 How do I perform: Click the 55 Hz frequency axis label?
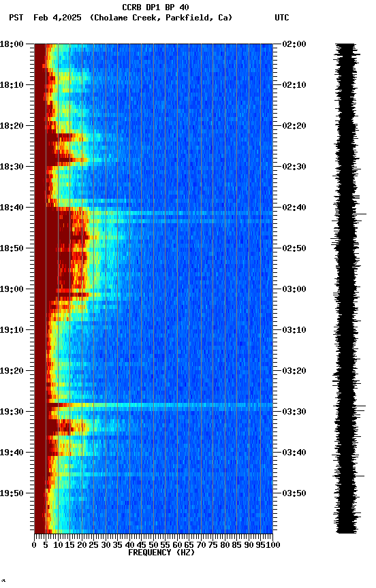165,545
